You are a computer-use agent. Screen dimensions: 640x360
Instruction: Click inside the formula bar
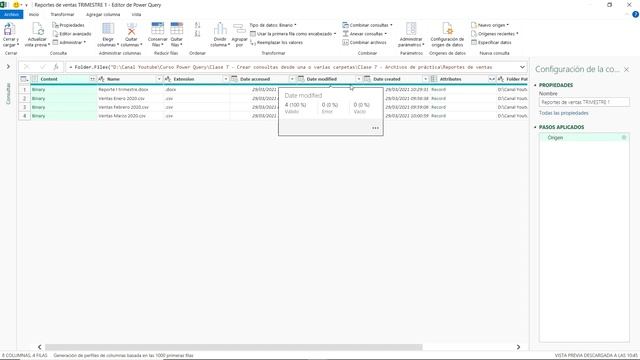click(292, 67)
